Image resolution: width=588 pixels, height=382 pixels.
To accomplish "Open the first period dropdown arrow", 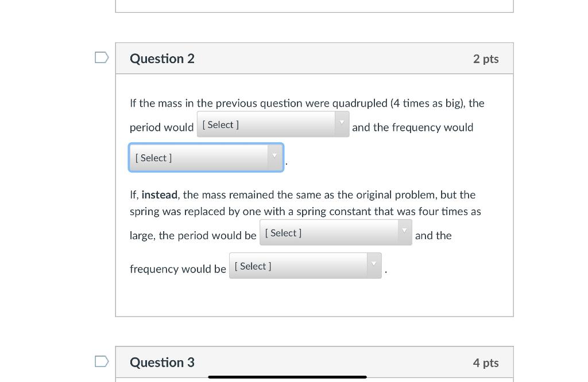I will click(x=341, y=123).
